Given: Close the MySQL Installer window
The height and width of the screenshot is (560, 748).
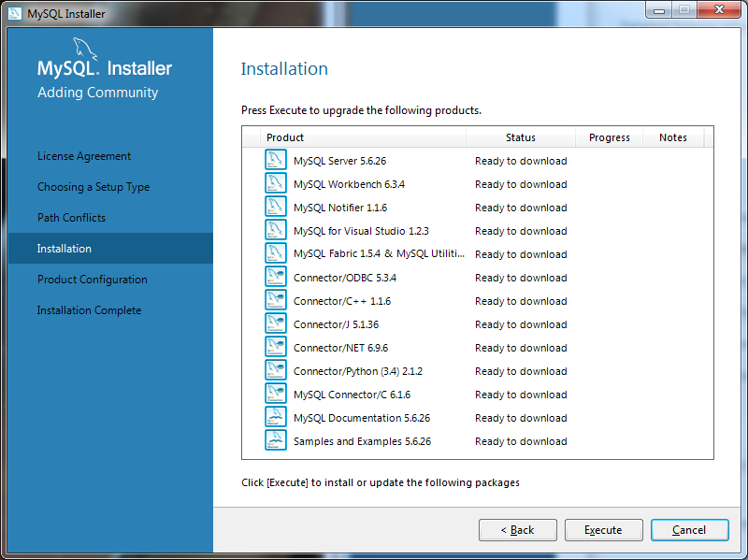Looking at the screenshot, I should coord(719,9).
